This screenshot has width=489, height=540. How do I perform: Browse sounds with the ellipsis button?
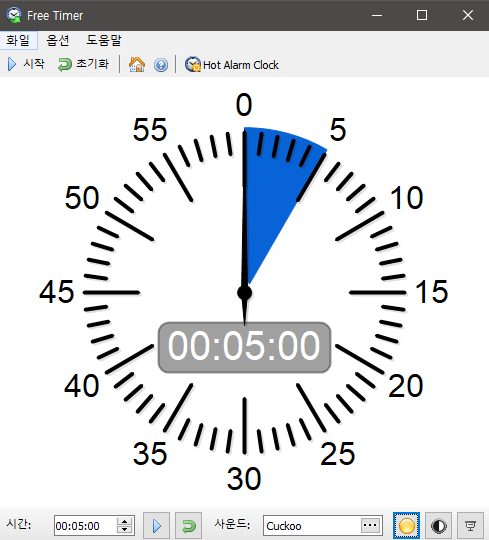pos(370,525)
